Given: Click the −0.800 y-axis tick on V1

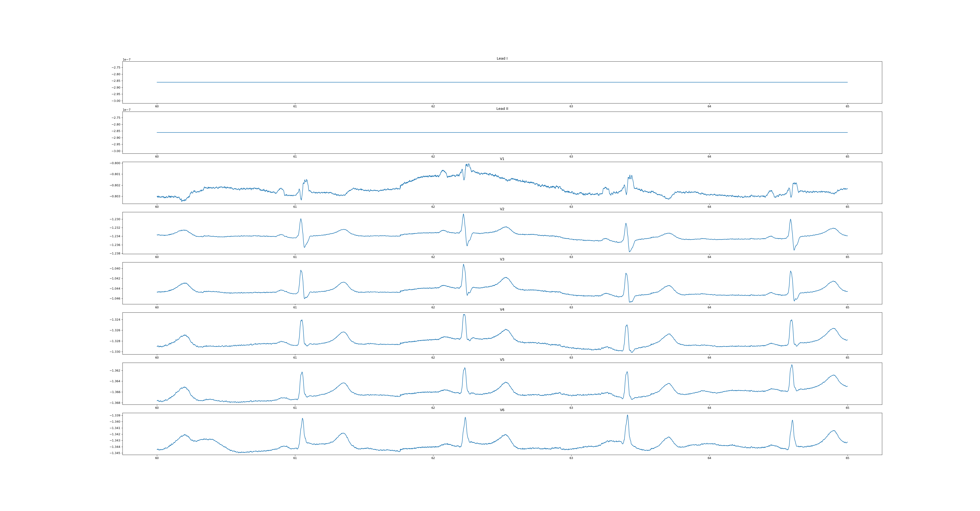Looking at the screenshot, I should coord(115,163).
